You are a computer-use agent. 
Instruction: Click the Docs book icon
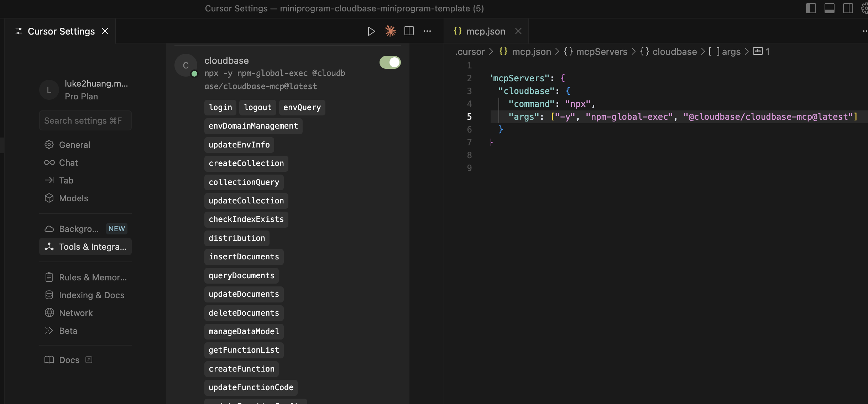point(49,360)
